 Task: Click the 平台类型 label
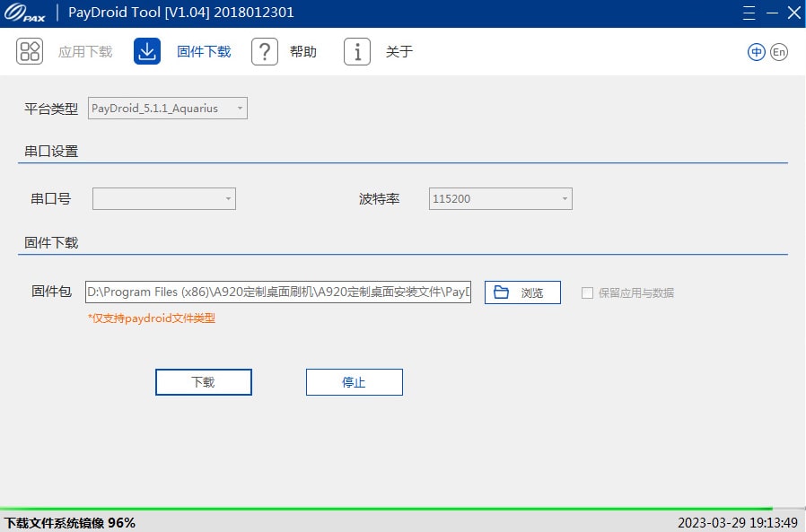pos(51,109)
